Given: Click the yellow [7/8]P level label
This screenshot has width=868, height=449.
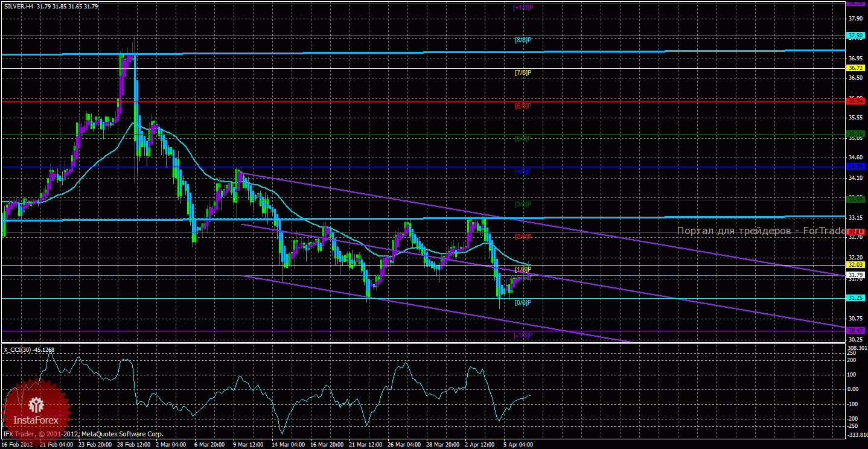Looking at the screenshot, I should click(x=523, y=72).
